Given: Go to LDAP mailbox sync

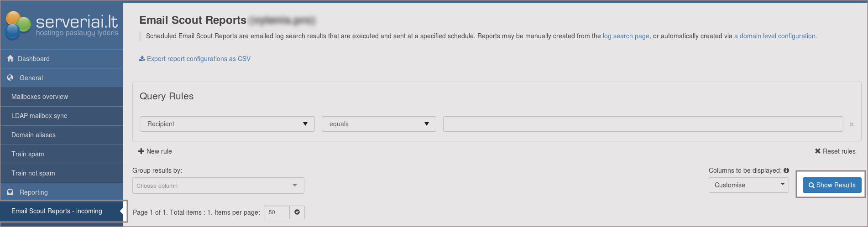Looking at the screenshot, I should [x=39, y=116].
